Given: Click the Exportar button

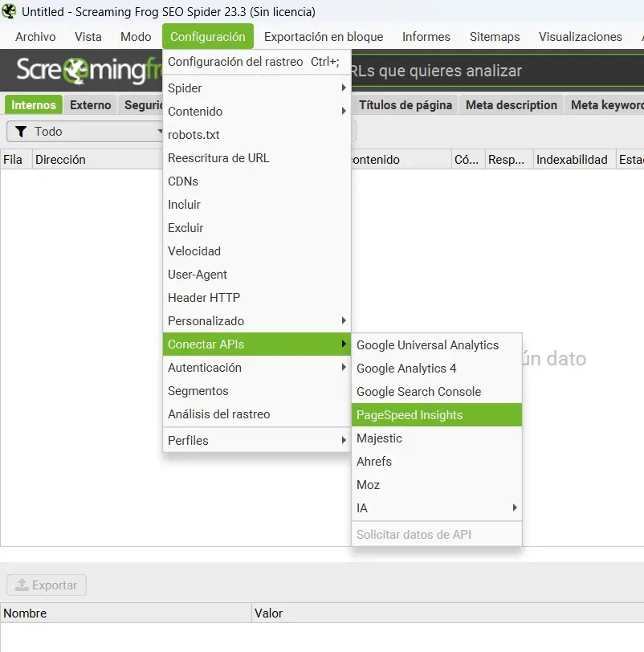Looking at the screenshot, I should (47, 585).
